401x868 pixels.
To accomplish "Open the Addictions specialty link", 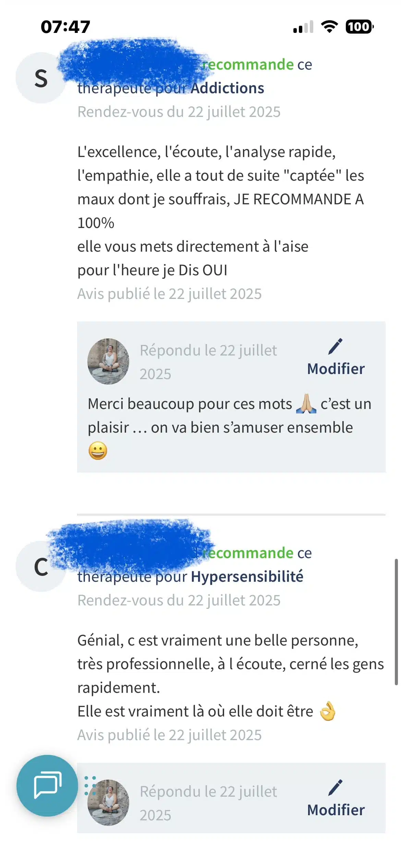I will [227, 88].
